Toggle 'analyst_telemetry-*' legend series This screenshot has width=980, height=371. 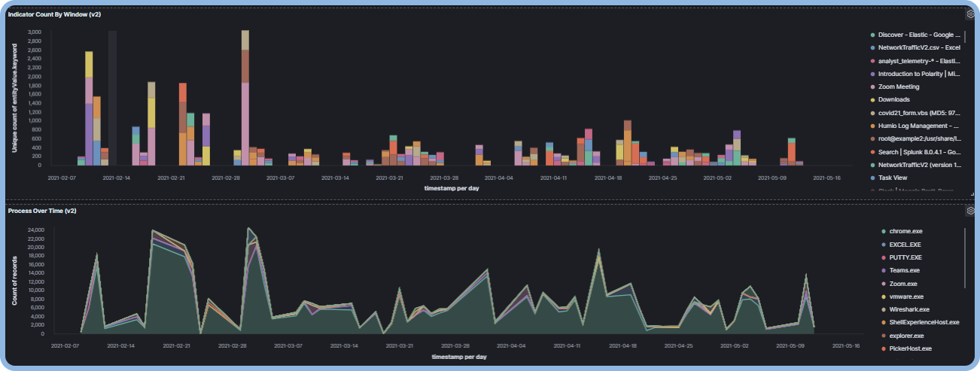[x=919, y=61]
